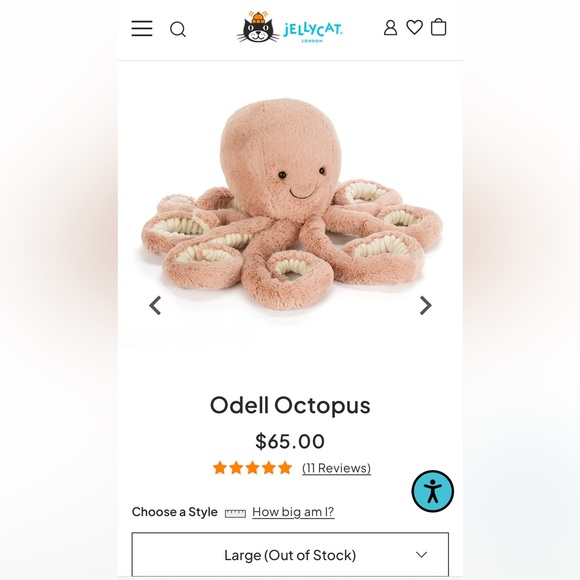580x580 pixels.
Task: Show next product image arrow
Action: point(426,306)
